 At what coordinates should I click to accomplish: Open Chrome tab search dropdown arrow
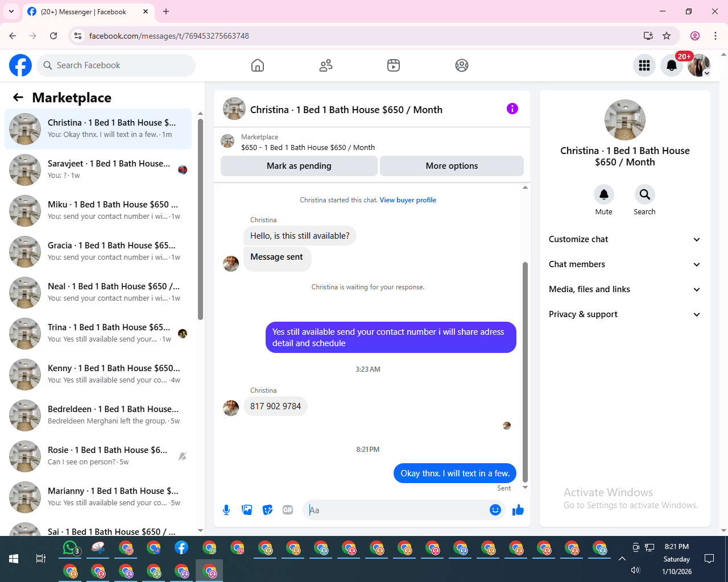point(11,11)
